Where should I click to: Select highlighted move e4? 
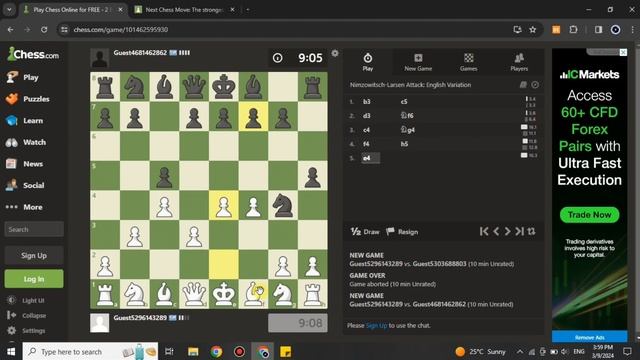click(371, 158)
